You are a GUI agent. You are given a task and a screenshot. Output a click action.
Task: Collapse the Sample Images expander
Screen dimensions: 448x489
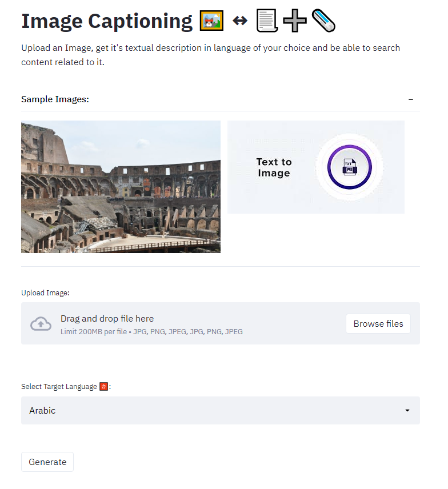click(x=410, y=99)
